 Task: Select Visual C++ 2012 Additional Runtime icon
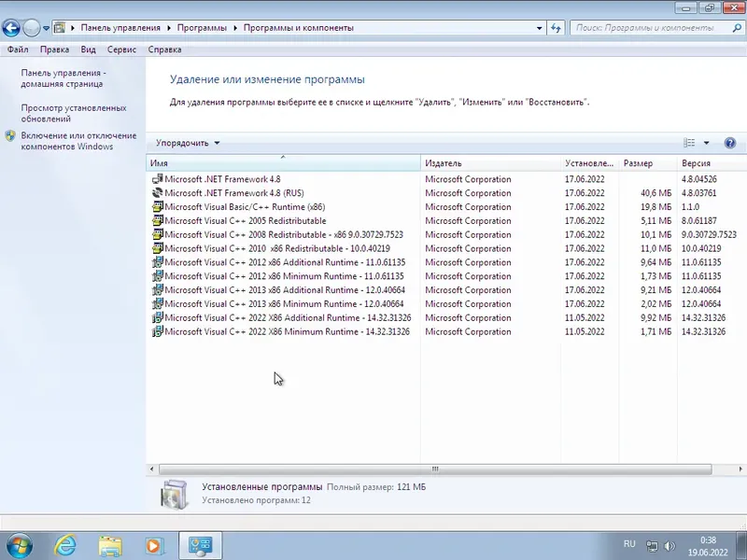point(157,262)
